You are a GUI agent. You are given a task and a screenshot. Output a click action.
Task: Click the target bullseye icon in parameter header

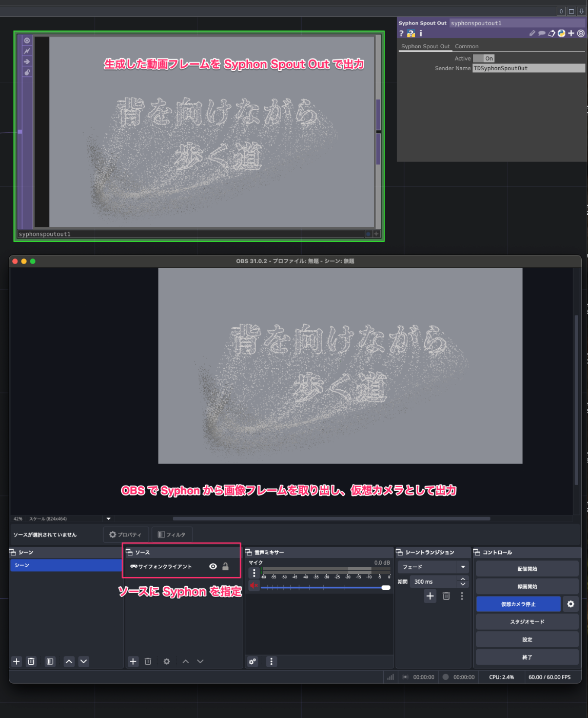(x=581, y=33)
